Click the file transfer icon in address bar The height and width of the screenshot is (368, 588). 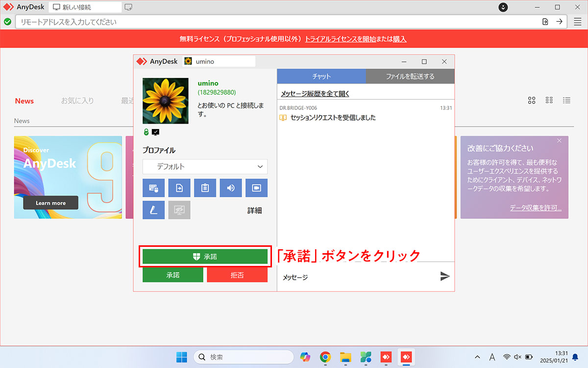tap(545, 22)
